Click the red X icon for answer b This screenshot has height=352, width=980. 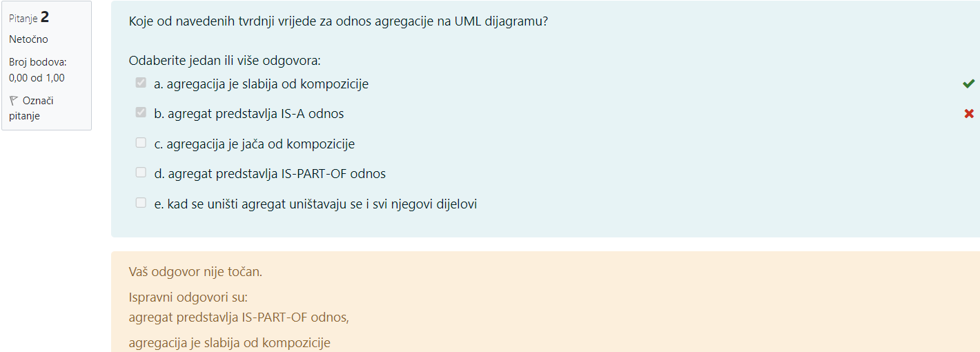click(x=969, y=114)
